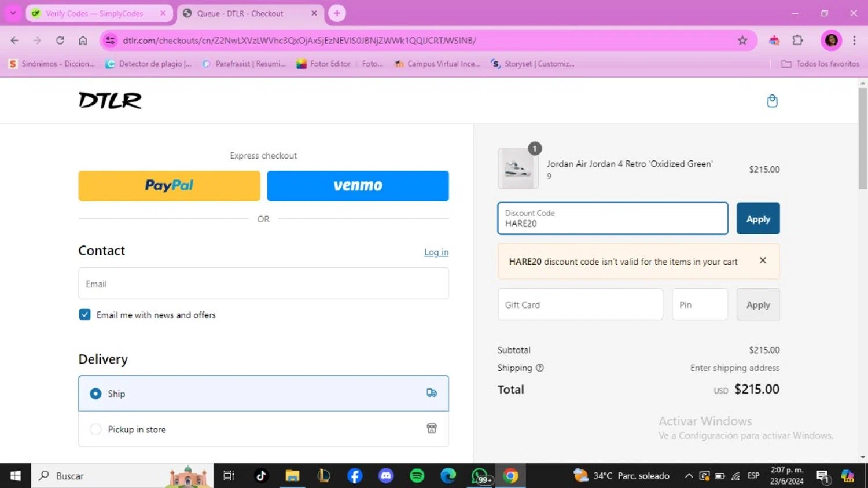This screenshot has height=488, width=868.
Task: Select the Ship delivery option
Action: coord(263,394)
